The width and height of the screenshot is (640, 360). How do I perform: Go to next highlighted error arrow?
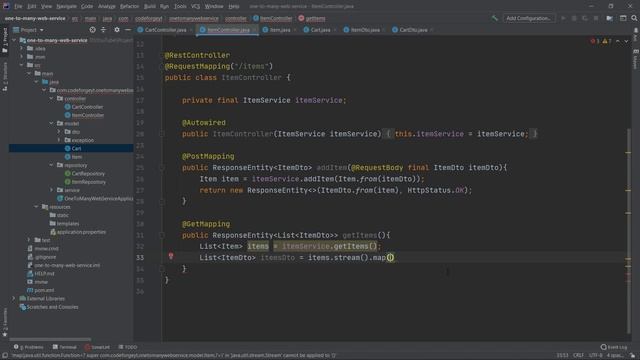click(x=626, y=41)
